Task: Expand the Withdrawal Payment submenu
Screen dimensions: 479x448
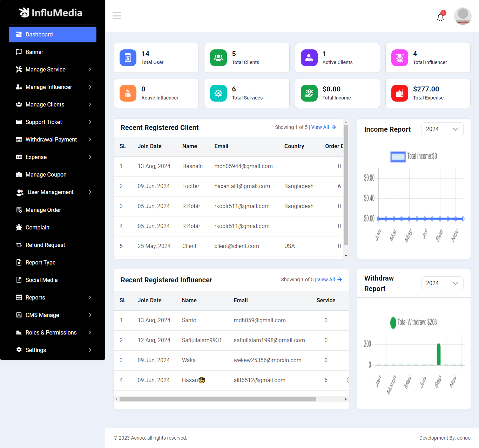Action: (53, 139)
